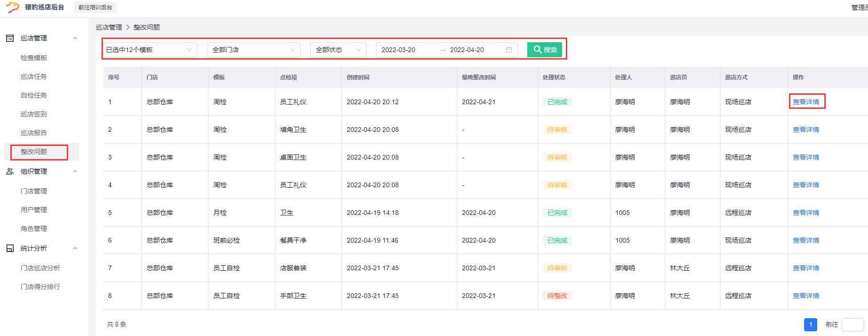This screenshot has height=336, width=868.
Task: Click the green 搜索 search button
Action: tap(544, 50)
